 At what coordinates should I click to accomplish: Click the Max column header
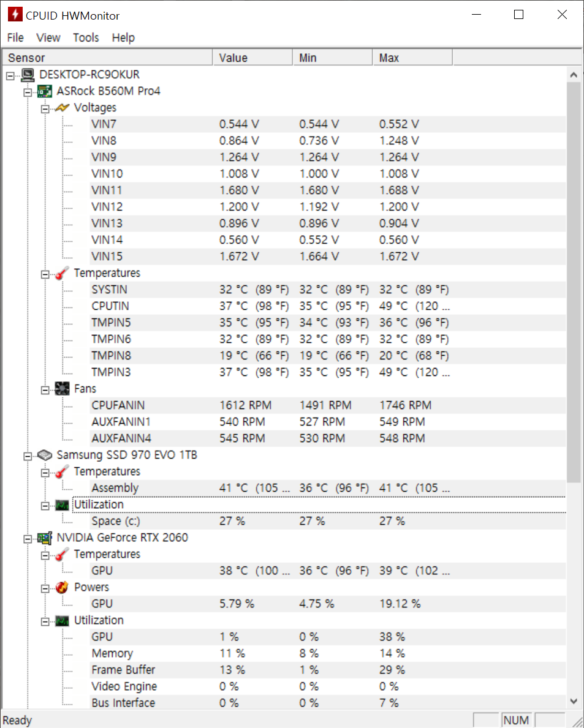pos(412,58)
